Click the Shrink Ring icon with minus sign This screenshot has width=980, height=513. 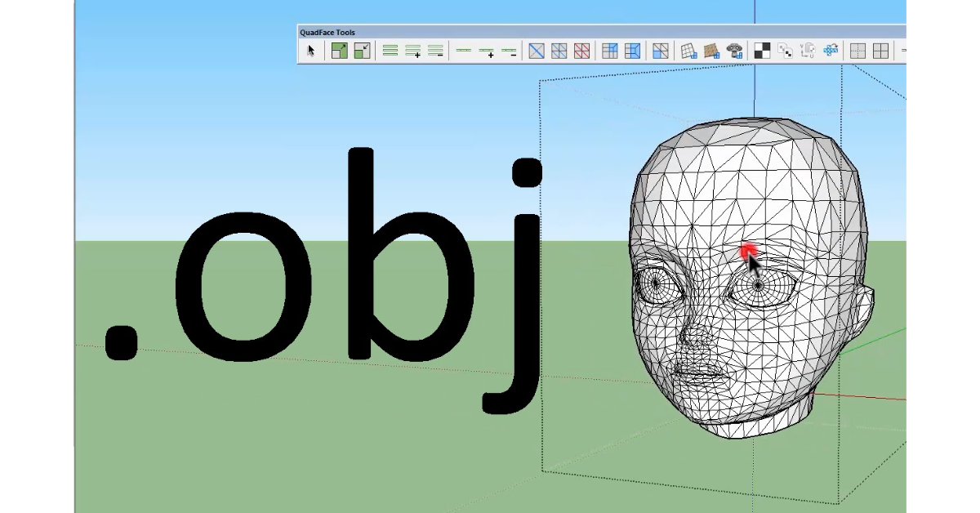[509, 51]
